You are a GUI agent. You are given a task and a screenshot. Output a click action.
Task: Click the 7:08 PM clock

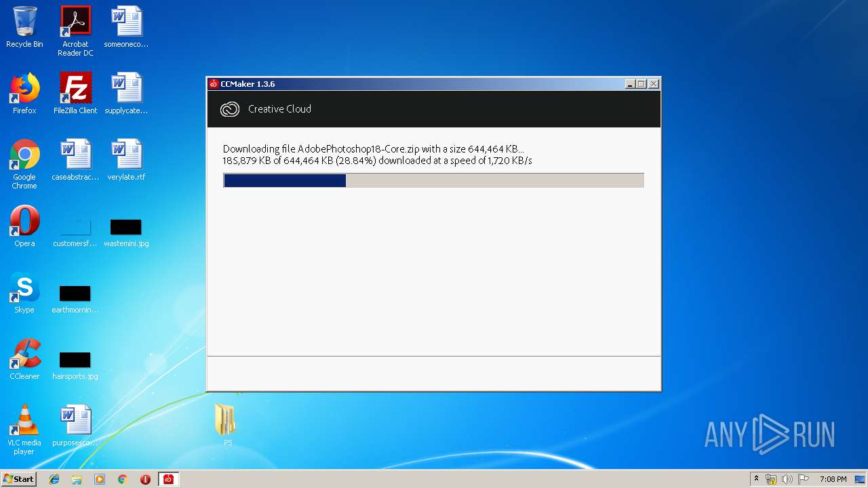833,479
